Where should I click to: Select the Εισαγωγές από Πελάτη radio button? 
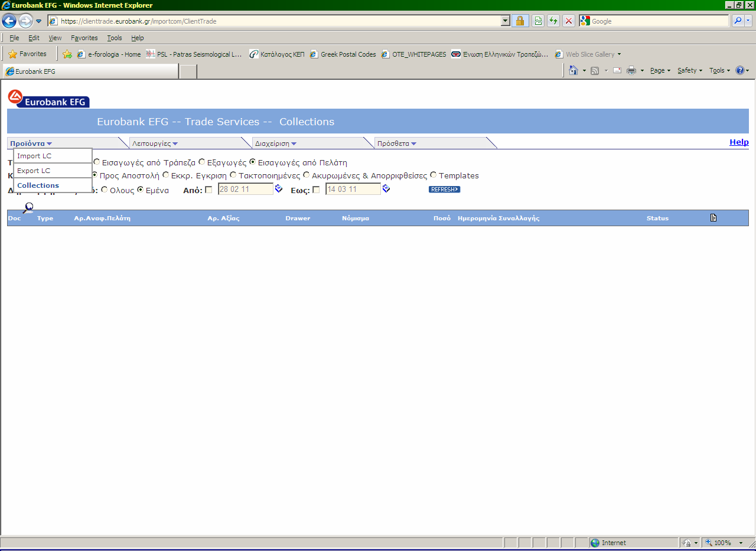point(253,162)
